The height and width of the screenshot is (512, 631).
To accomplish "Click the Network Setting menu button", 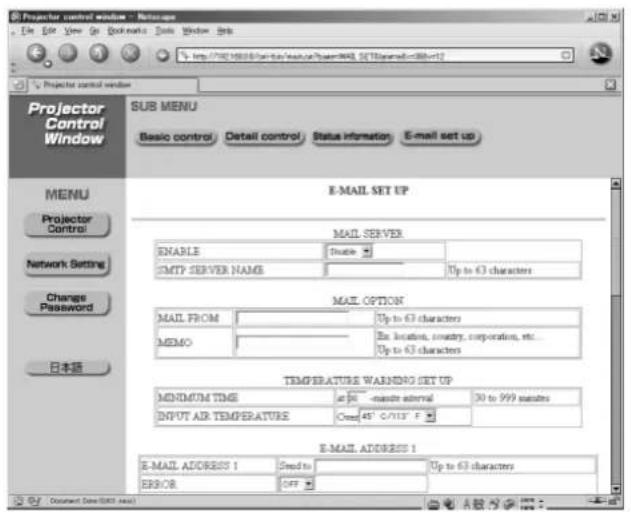I will click(66, 264).
